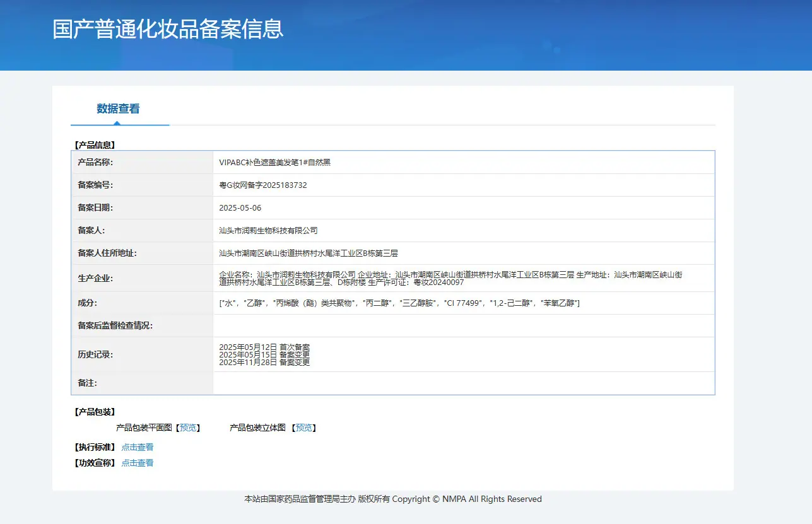Click the 成分 ingredients list text
Screen dimensions: 812x524
point(399,303)
